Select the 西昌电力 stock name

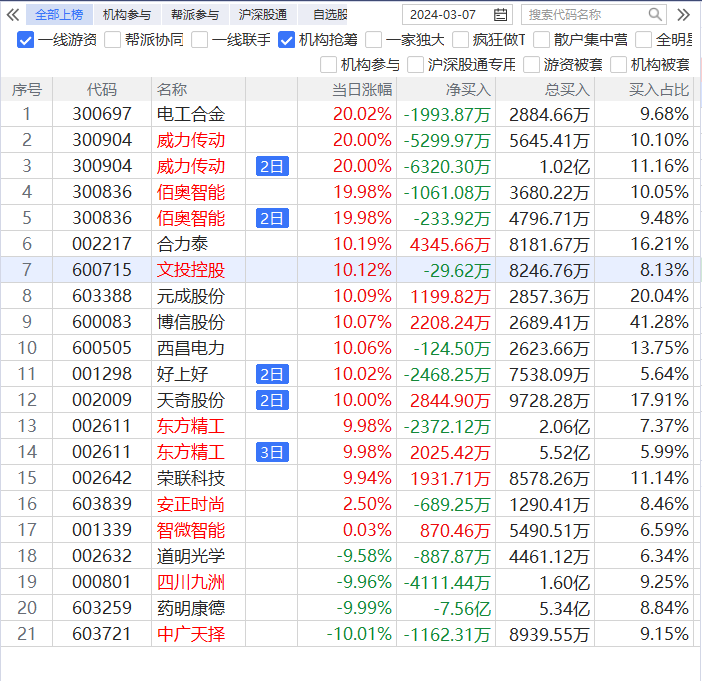pyautogui.click(x=191, y=348)
